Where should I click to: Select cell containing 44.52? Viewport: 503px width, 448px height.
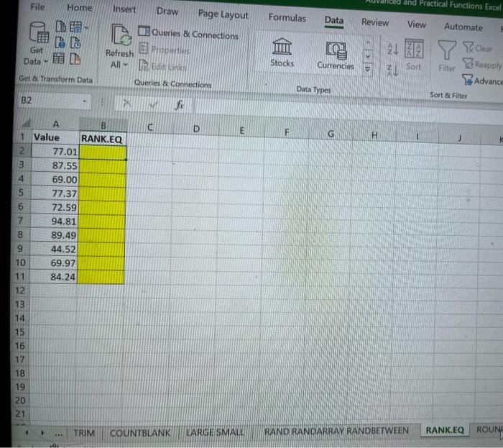pos(53,249)
